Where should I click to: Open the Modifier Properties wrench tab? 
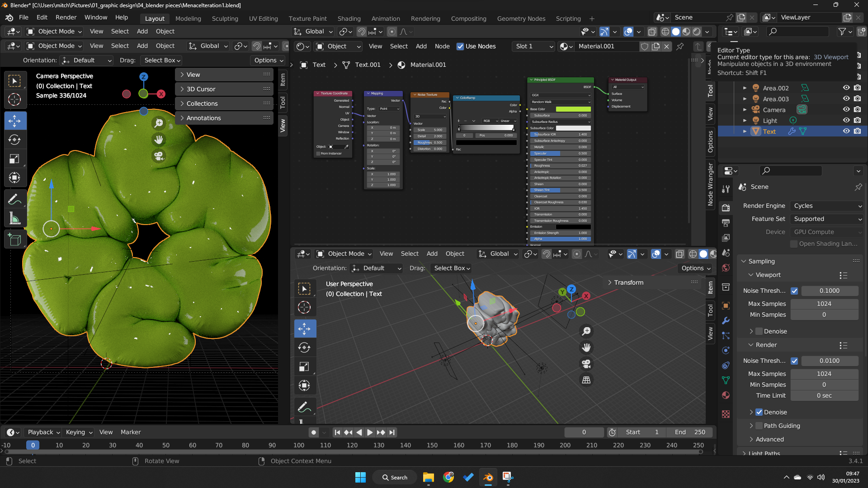tap(726, 321)
